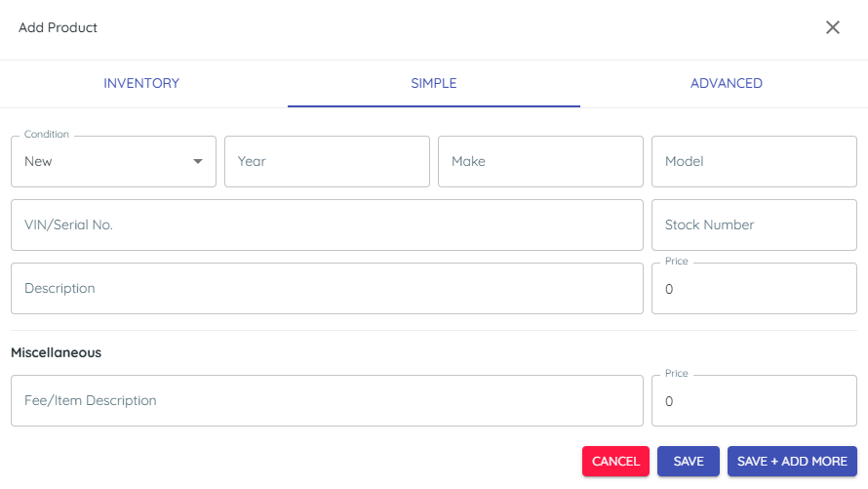
Task: Switch to the Inventory tab
Action: (141, 83)
